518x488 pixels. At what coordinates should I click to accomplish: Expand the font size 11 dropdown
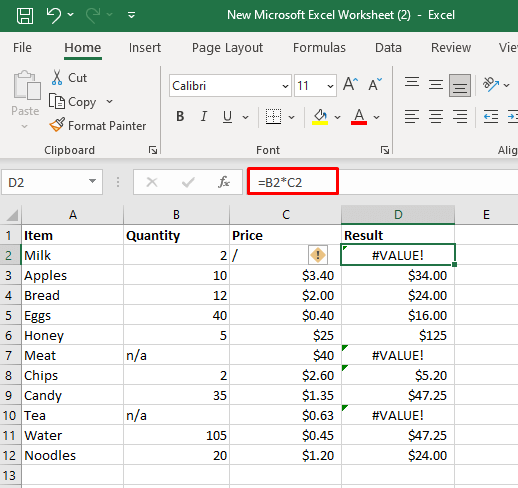[330, 86]
